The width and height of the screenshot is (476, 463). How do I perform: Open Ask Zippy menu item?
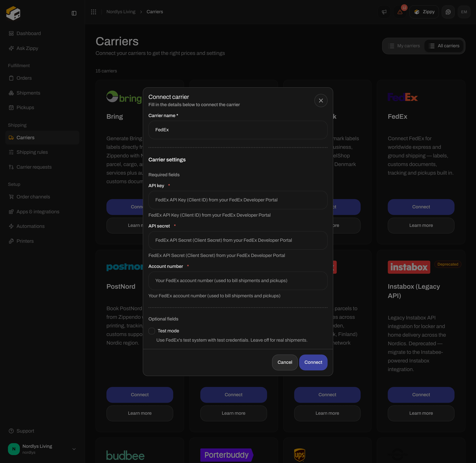(42, 48)
